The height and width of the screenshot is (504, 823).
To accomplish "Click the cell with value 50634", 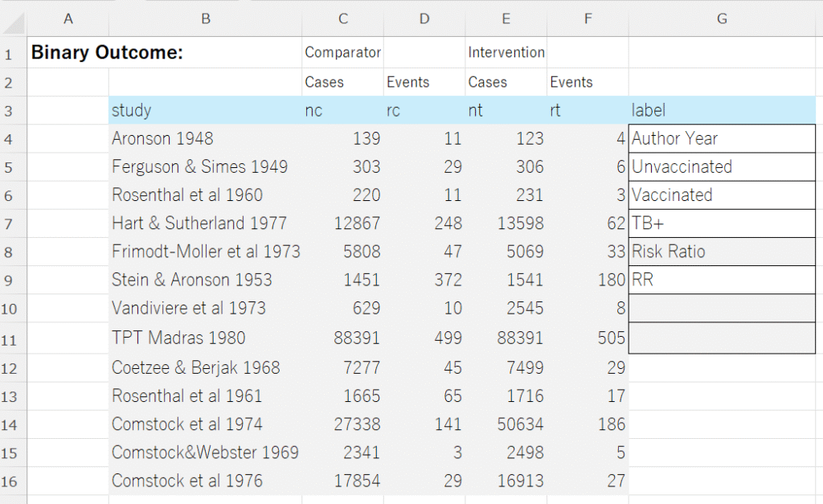I will click(x=506, y=424).
